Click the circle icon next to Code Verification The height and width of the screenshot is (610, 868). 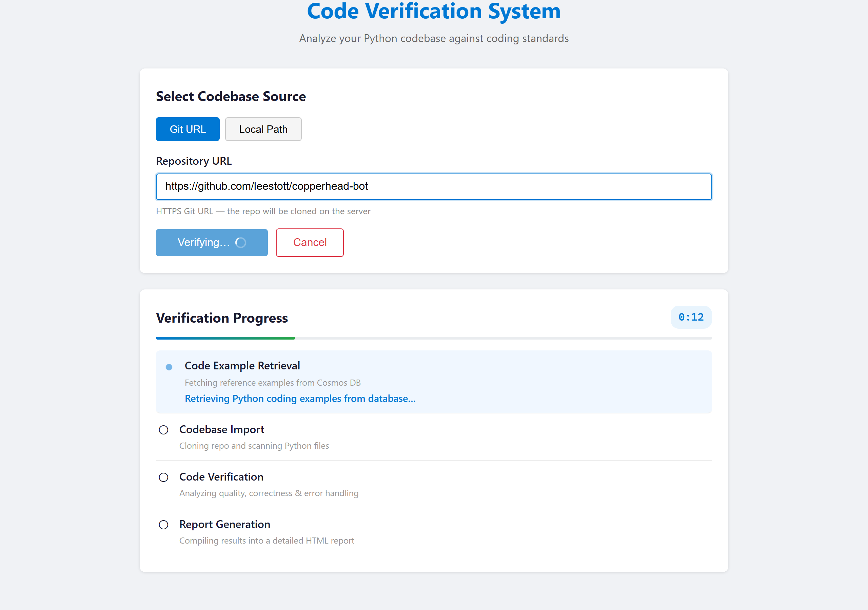point(163,477)
